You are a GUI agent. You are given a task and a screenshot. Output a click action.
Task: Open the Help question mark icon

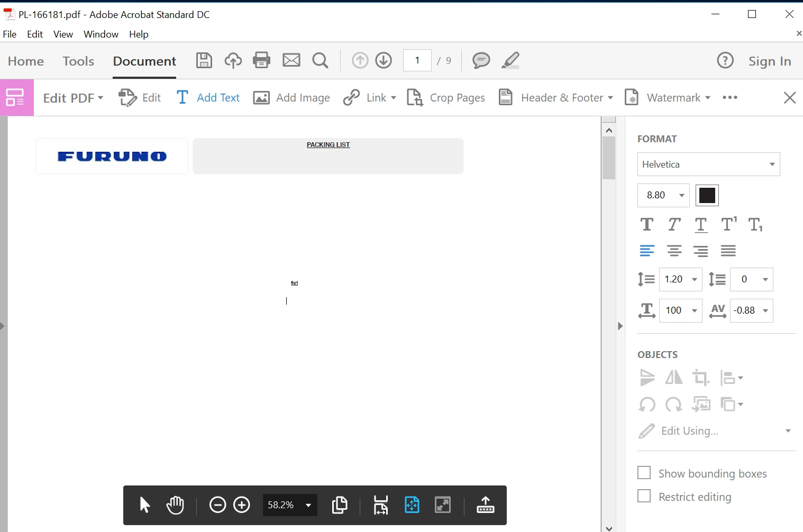(x=725, y=60)
